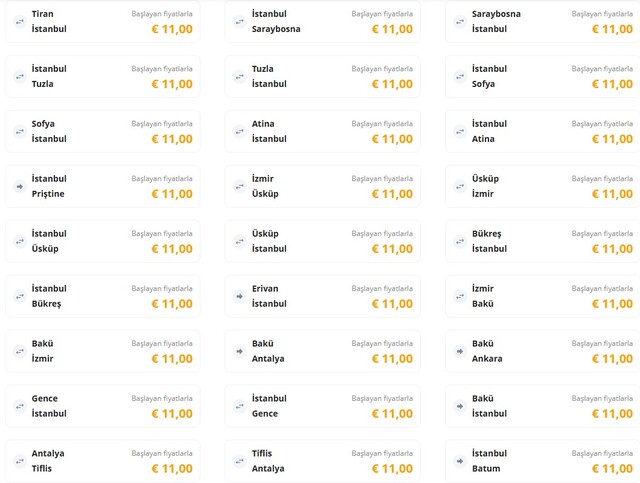Click round-trip icon on Bükreş–İstanbul card
640x483 pixels.
click(459, 241)
